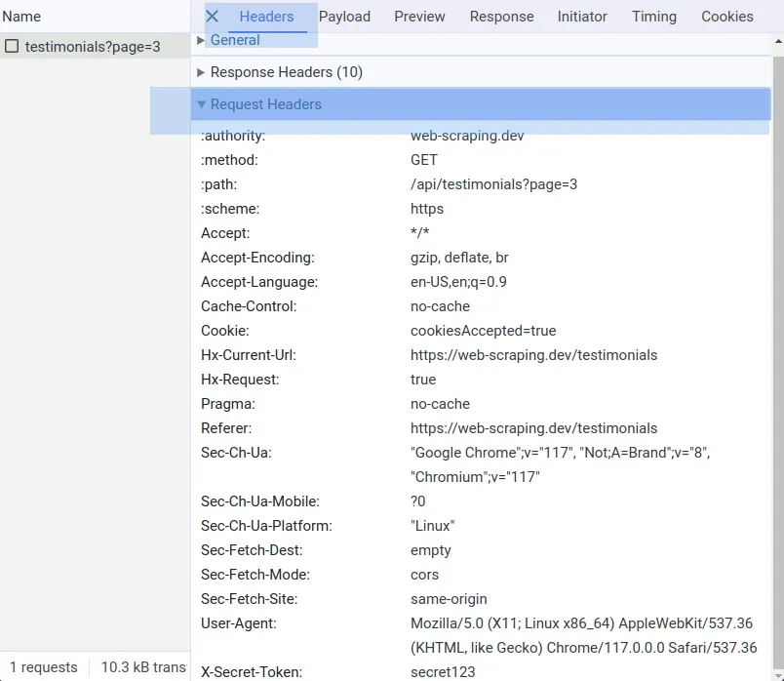
Task: Expand the General section
Action: coord(234,40)
